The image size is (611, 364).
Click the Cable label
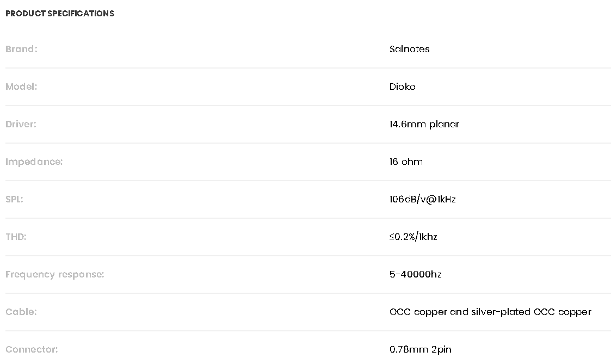(x=21, y=312)
